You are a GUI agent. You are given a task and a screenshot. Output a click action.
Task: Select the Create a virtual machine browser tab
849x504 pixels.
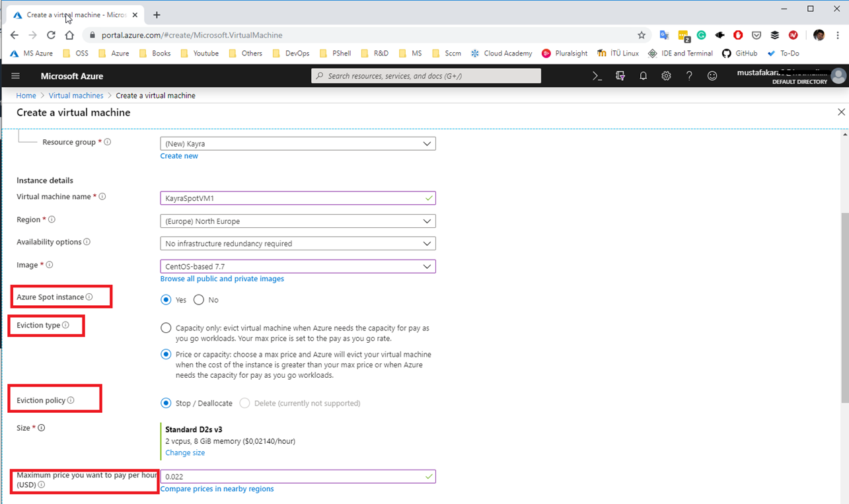76,15
